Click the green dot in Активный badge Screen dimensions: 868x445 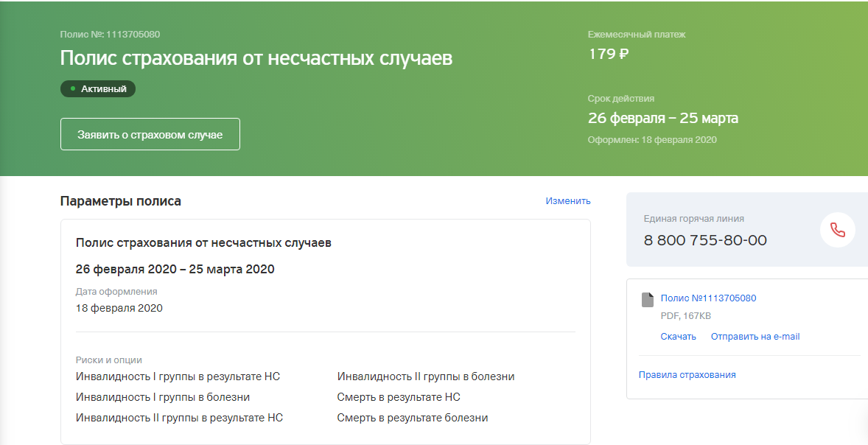point(73,89)
